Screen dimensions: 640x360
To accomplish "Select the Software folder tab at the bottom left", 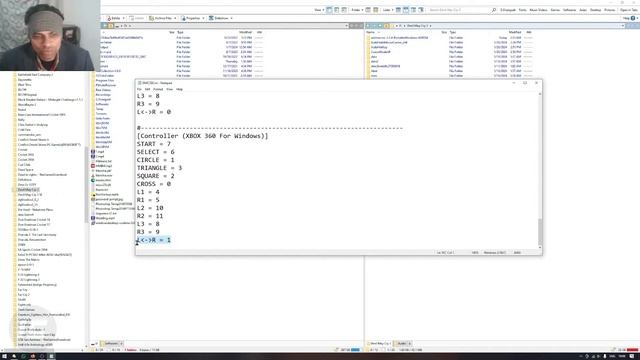I will (111, 344).
